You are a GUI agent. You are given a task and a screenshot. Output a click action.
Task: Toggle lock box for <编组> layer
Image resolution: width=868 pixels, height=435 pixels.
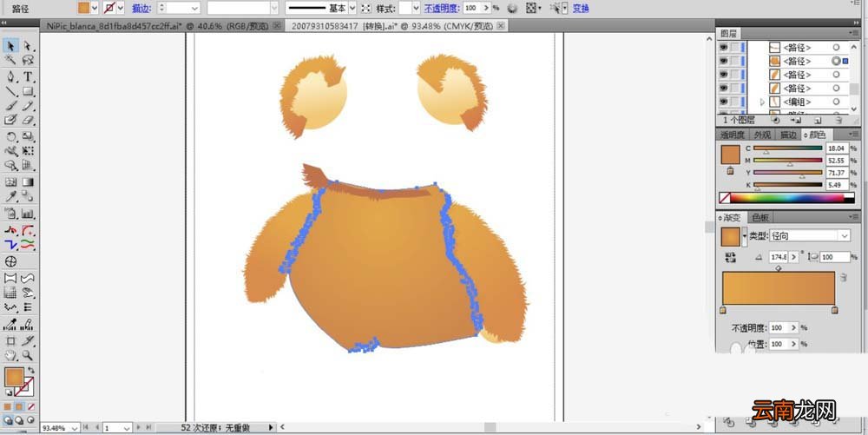734,102
